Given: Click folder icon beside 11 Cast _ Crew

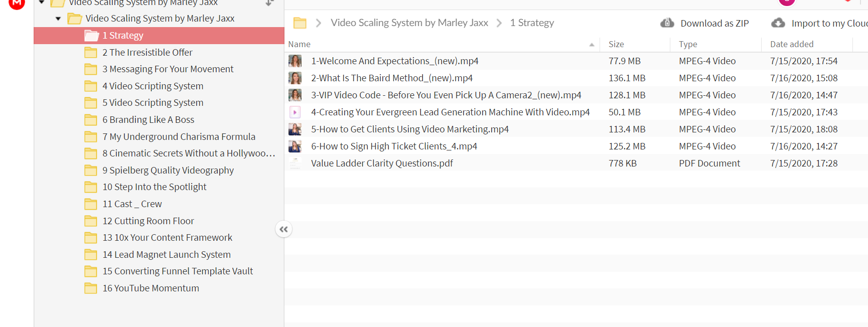Looking at the screenshot, I should coord(91,204).
